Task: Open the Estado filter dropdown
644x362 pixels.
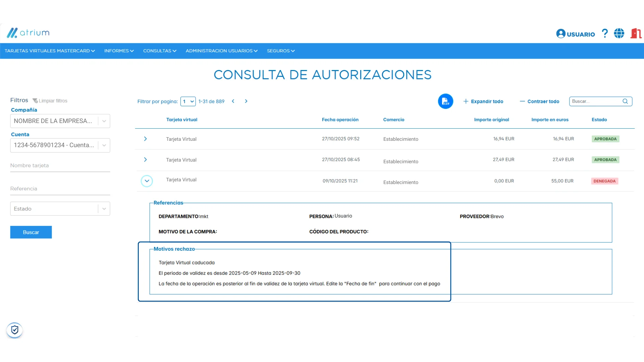Action: [104, 208]
